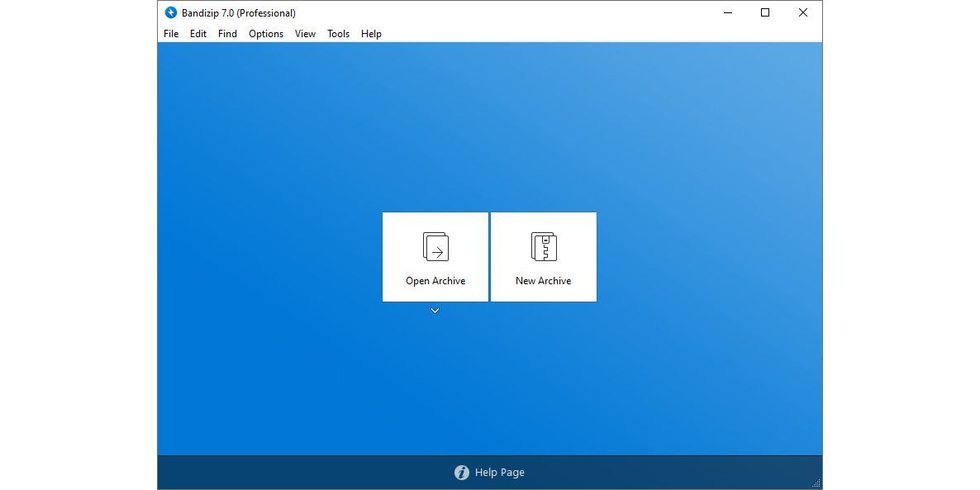This screenshot has height=490, width=980.
Task: Minimize the Bandizip window
Action: 727,12
